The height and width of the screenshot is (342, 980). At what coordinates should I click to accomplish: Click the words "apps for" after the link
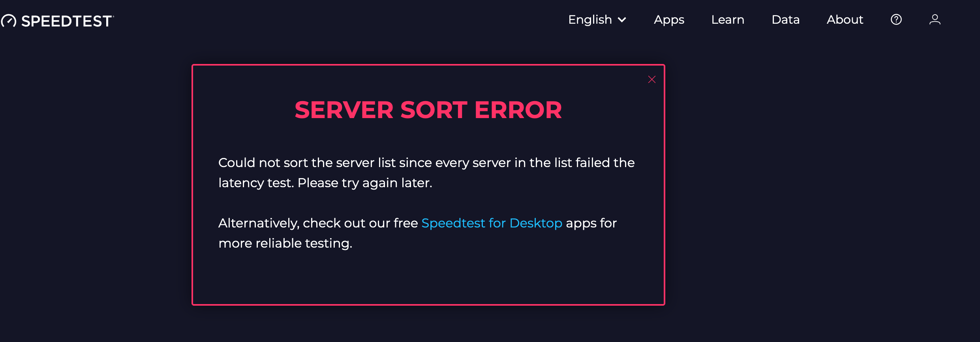coord(591,224)
